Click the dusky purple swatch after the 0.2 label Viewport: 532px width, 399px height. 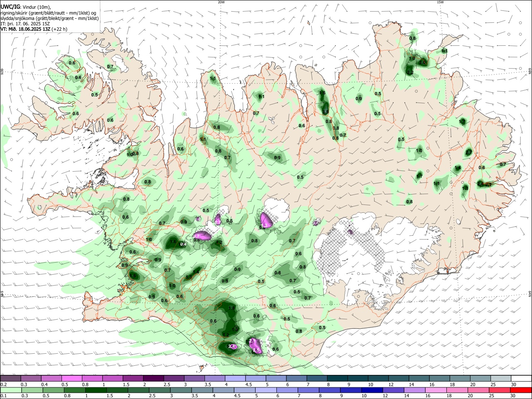point(10,378)
